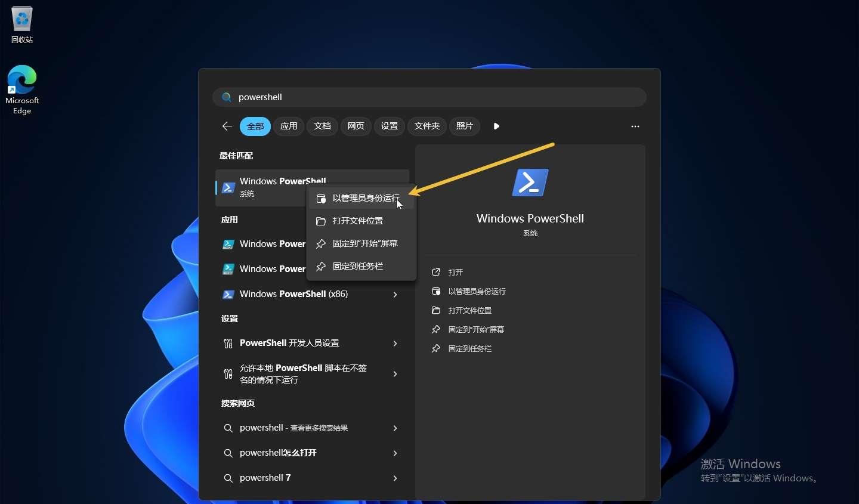Click the settings icon beside PowerShell 开发人员设置
This screenshot has height=504, width=859.
tap(228, 343)
